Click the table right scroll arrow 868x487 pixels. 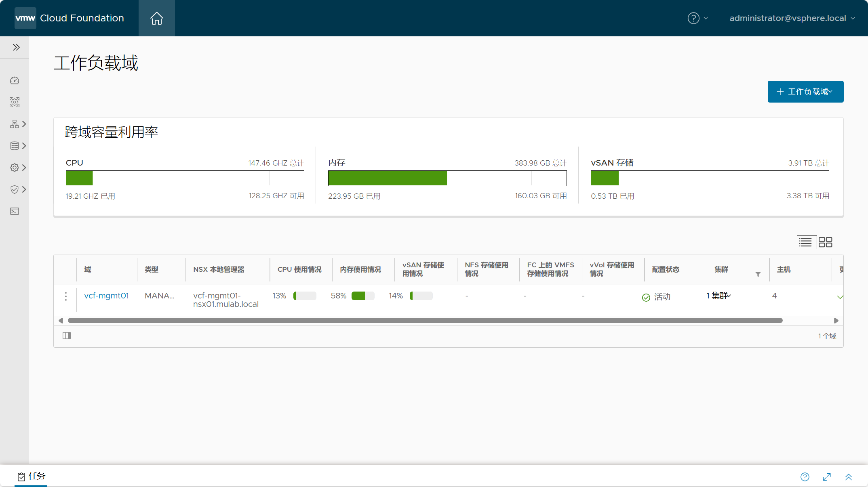click(x=836, y=321)
